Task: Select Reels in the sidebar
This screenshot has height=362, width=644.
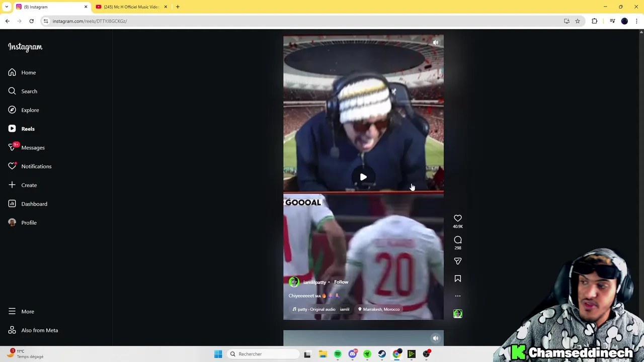Action: tap(22, 129)
